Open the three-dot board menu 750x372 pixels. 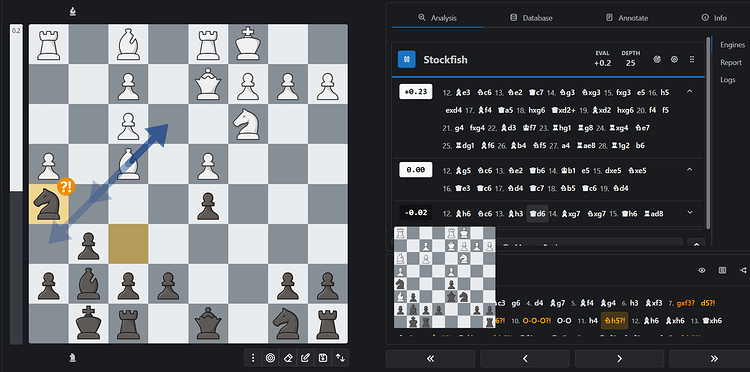coord(254,358)
